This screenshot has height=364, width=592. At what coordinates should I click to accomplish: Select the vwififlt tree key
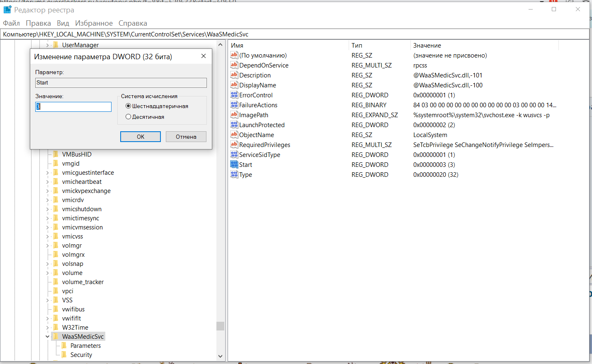[x=72, y=318]
